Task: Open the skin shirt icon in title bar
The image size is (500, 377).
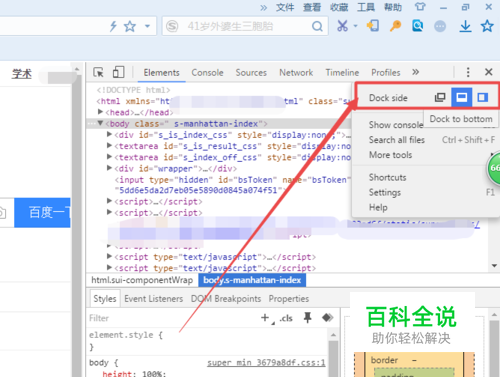Action: [x=420, y=7]
